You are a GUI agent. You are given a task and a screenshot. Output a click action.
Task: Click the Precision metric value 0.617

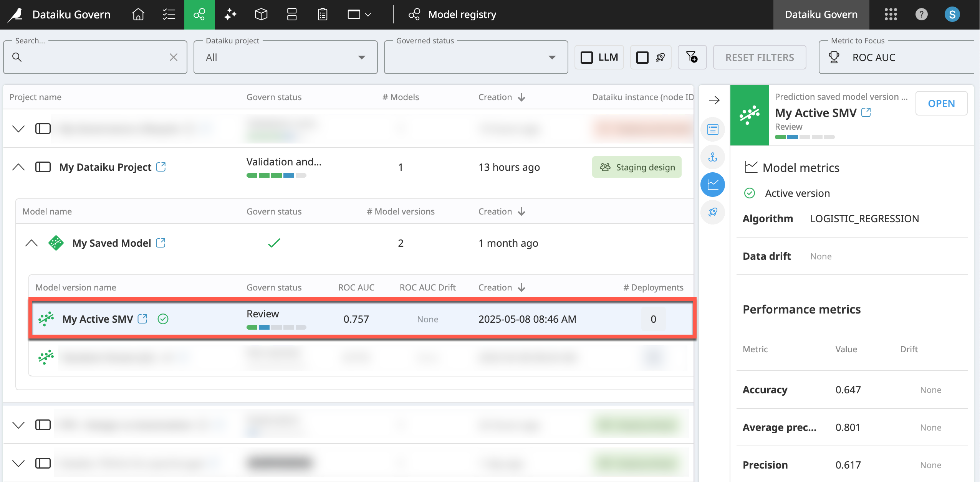[x=848, y=465]
